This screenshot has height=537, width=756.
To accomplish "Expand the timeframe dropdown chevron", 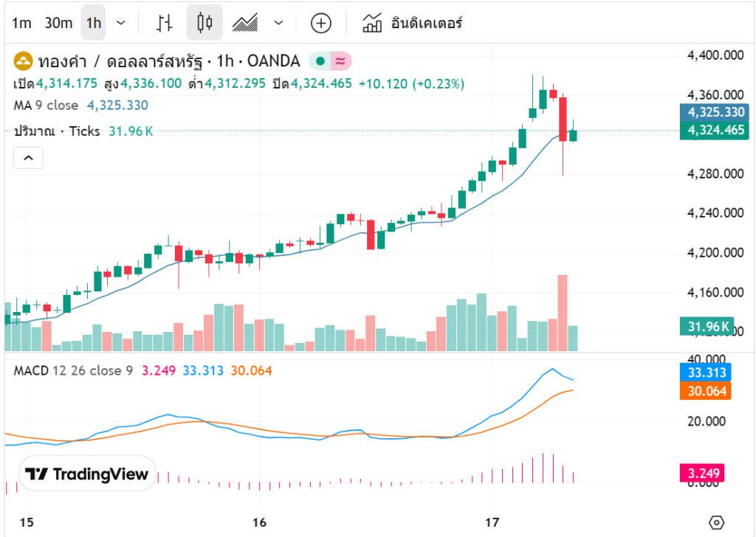I will pyautogui.click(x=121, y=23).
